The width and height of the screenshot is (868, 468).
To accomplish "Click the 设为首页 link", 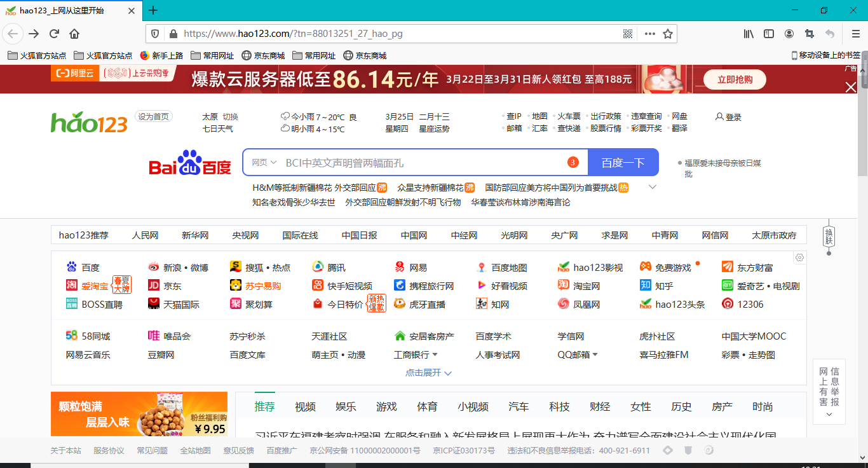I will pos(153,116).
